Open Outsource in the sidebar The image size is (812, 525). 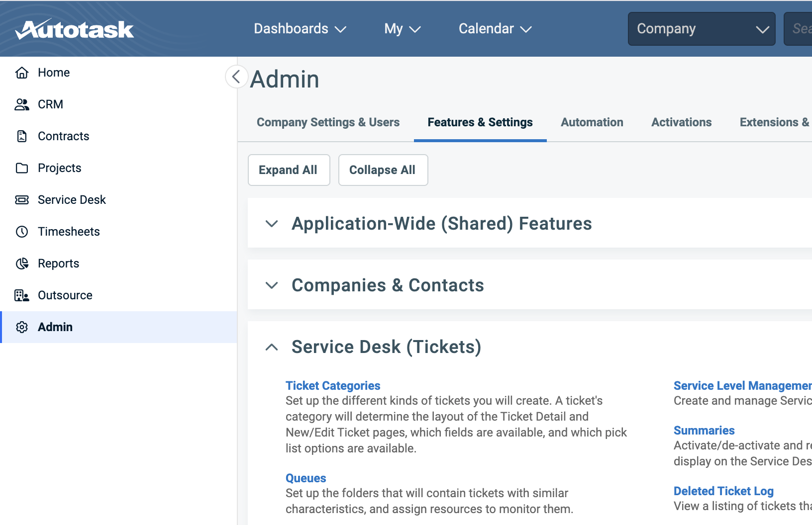point(118,295)
